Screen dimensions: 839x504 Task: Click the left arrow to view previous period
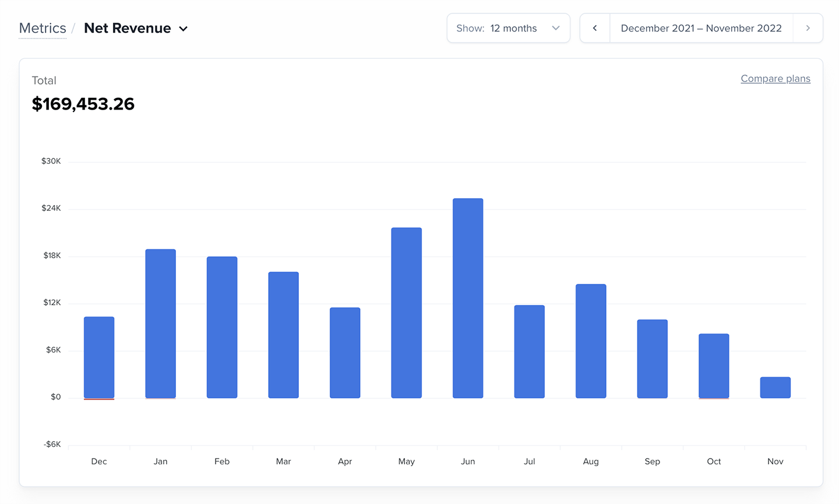pos(595,27)
